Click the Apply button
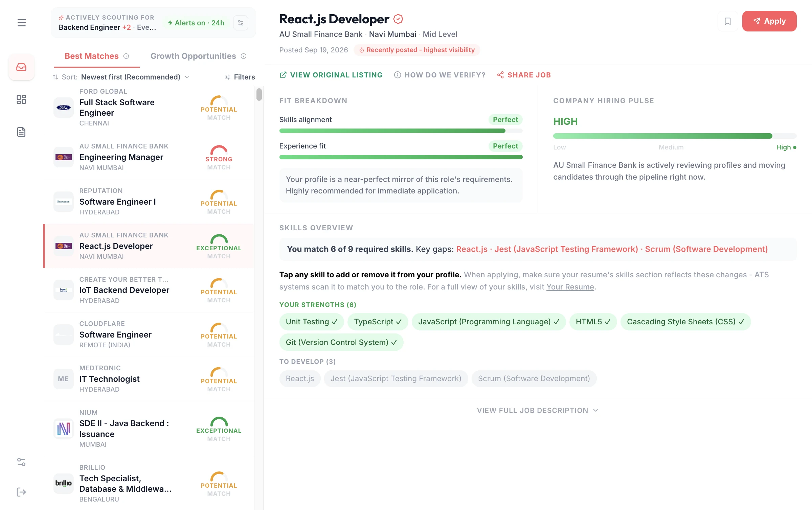Image resolution: width=812 pixels, height=510 pixels. pos(769,21)
